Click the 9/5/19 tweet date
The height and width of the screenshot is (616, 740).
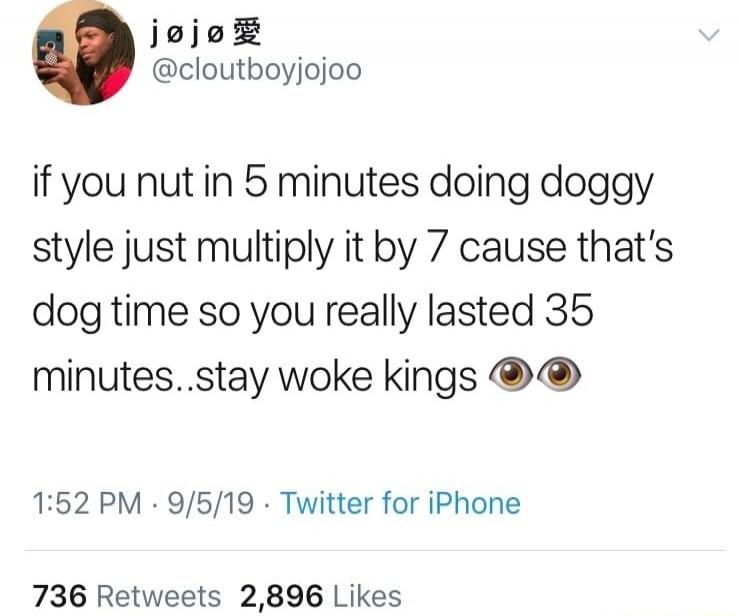[211, 503]
